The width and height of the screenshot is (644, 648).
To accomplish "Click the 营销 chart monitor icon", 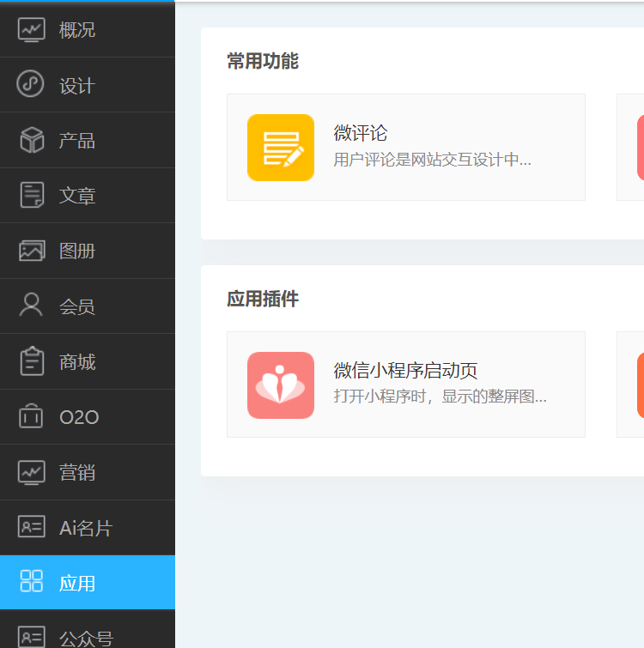I will 32,472.
